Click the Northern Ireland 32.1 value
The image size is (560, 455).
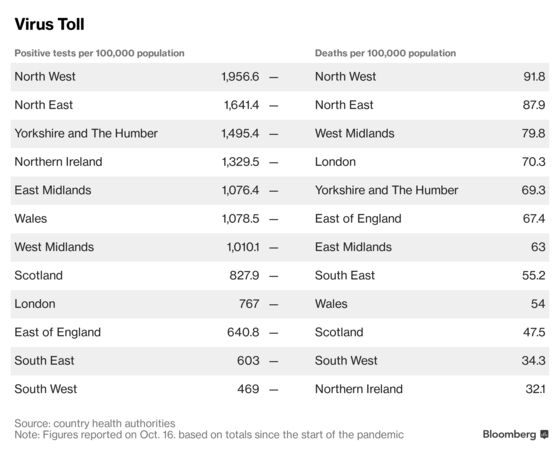click(x=535, y=389)
